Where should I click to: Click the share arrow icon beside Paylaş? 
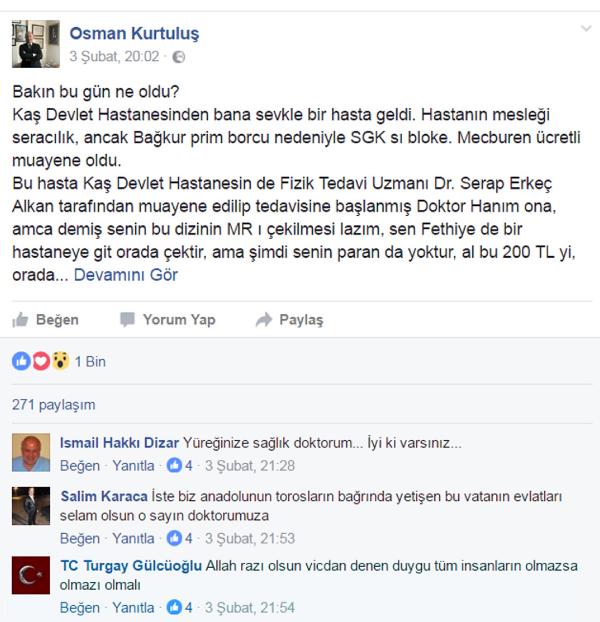click(x=264, y=319)
